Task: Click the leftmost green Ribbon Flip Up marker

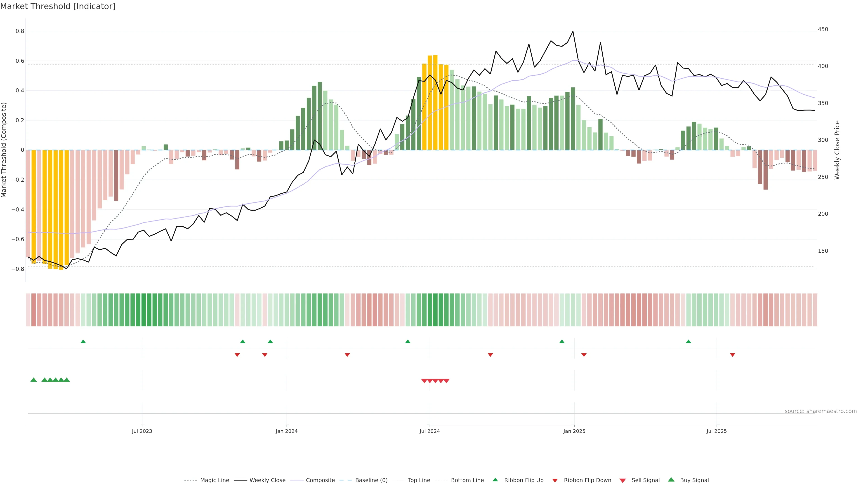Action: coord(83,342)
